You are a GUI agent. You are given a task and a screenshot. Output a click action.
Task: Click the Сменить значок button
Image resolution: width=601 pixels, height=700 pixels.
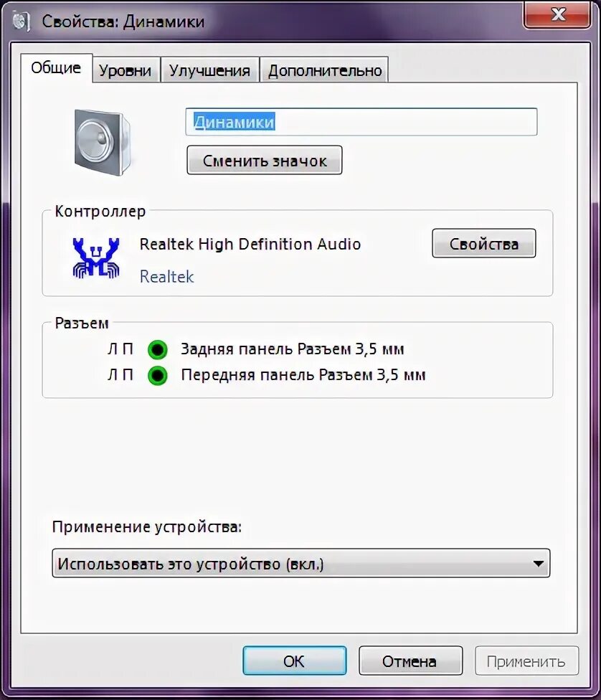point(265,160)
